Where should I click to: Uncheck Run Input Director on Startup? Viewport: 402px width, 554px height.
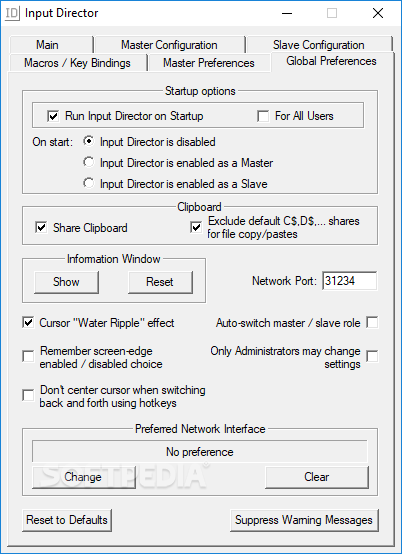coord(53,116)
